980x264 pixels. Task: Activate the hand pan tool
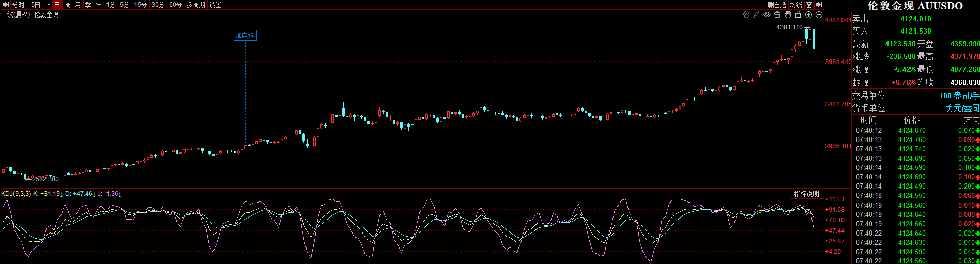[788, 15]
